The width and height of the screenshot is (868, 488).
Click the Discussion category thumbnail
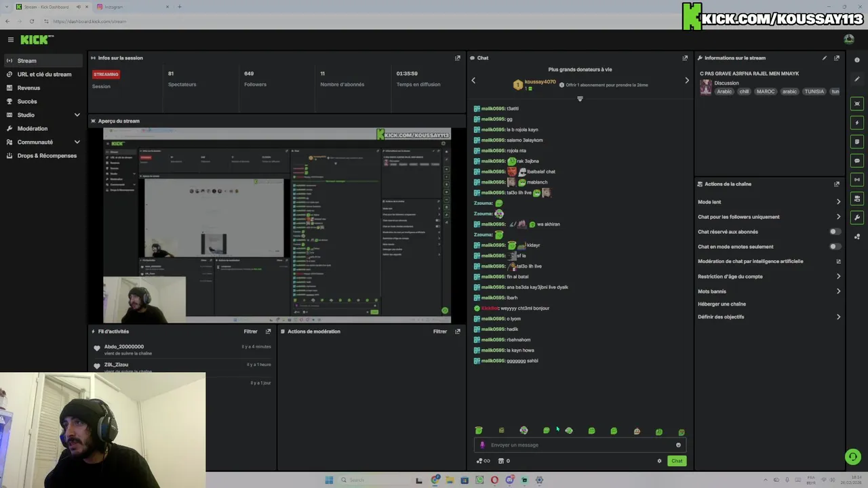(706, 87)
